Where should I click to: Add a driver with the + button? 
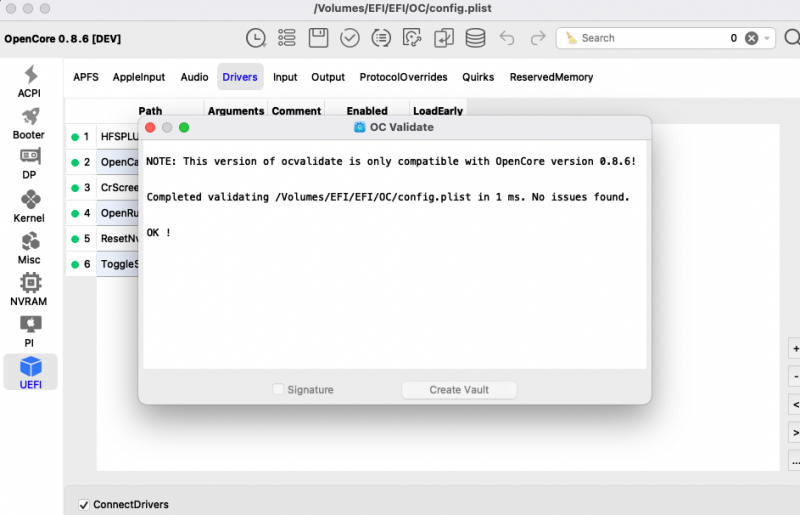point(795,349)
